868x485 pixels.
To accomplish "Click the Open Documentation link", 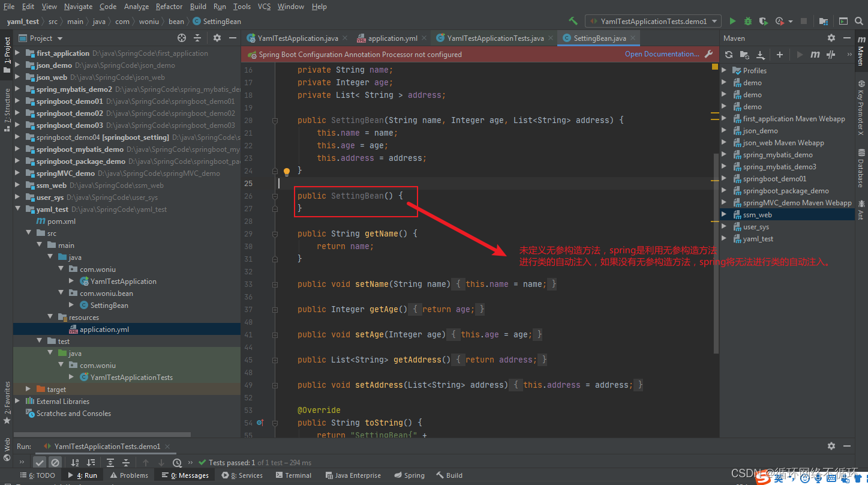I will (x=662, y=53).
